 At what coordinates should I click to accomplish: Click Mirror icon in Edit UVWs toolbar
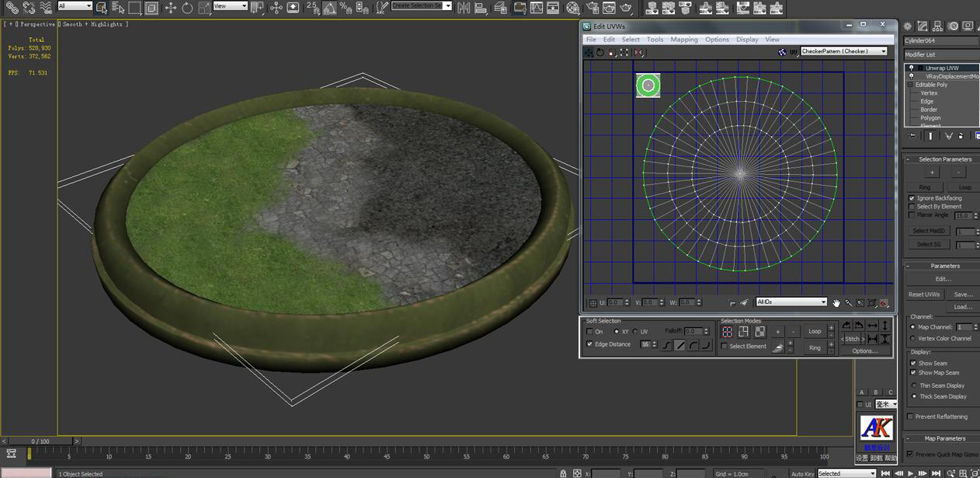pos(638,52)
